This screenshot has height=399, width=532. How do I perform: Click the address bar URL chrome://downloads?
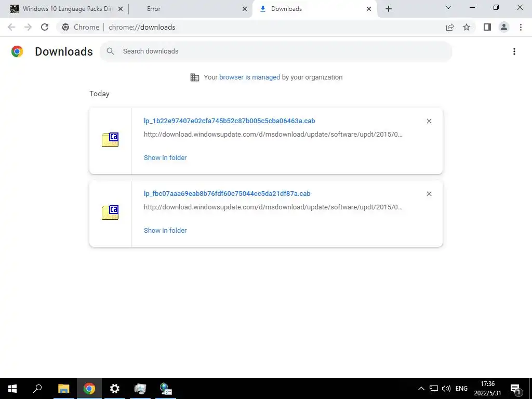point(142,27)
